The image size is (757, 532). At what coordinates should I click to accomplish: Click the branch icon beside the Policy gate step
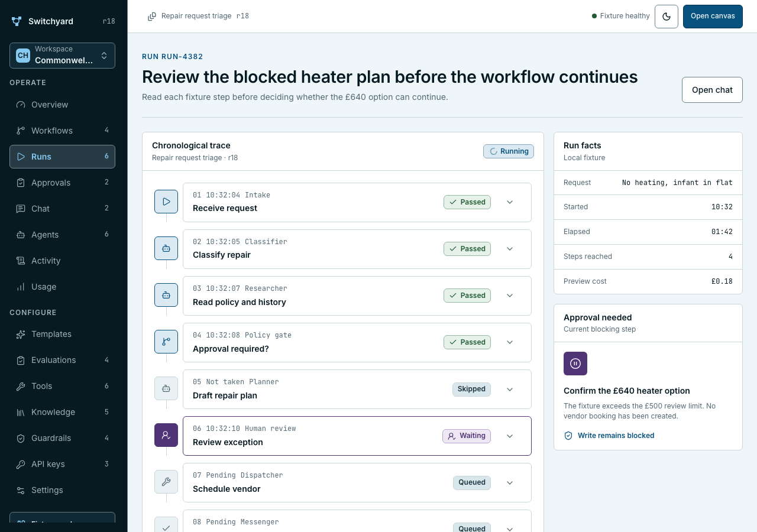pyautogui.click(x=166, y=342)
